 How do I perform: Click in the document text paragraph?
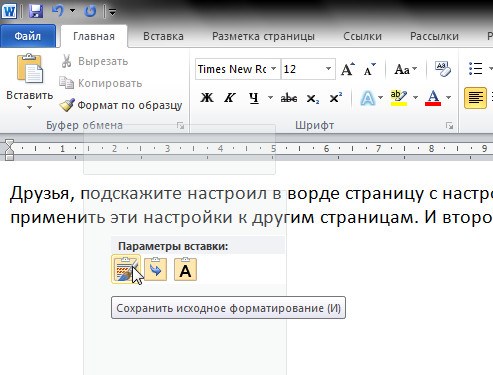click(251, 206)
